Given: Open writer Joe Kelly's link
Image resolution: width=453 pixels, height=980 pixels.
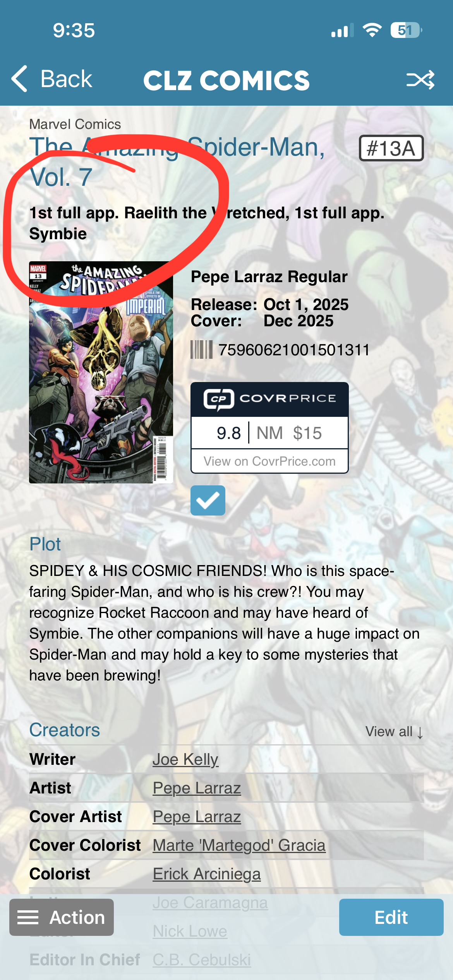Looking at the screenshot, I should click(x=185, y=759).
